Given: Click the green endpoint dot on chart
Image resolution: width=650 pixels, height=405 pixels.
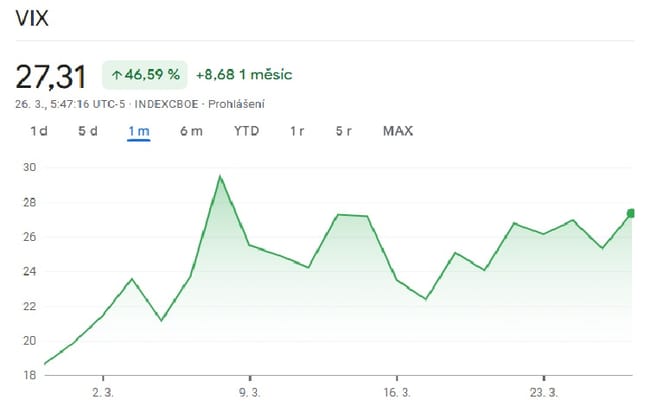Looking at the screenshot, I should [x=631, y=212].
